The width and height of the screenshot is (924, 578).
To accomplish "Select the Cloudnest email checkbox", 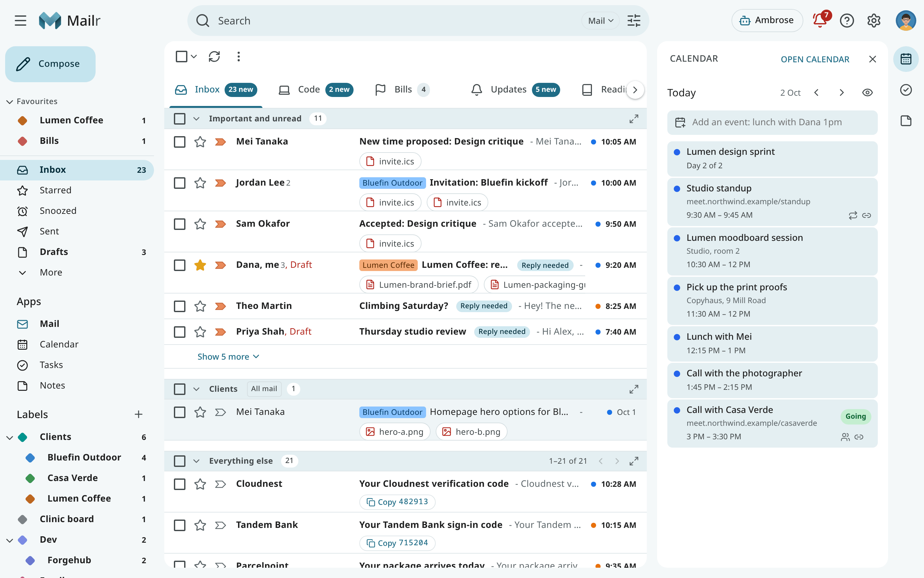I will [x=179, y=484].
